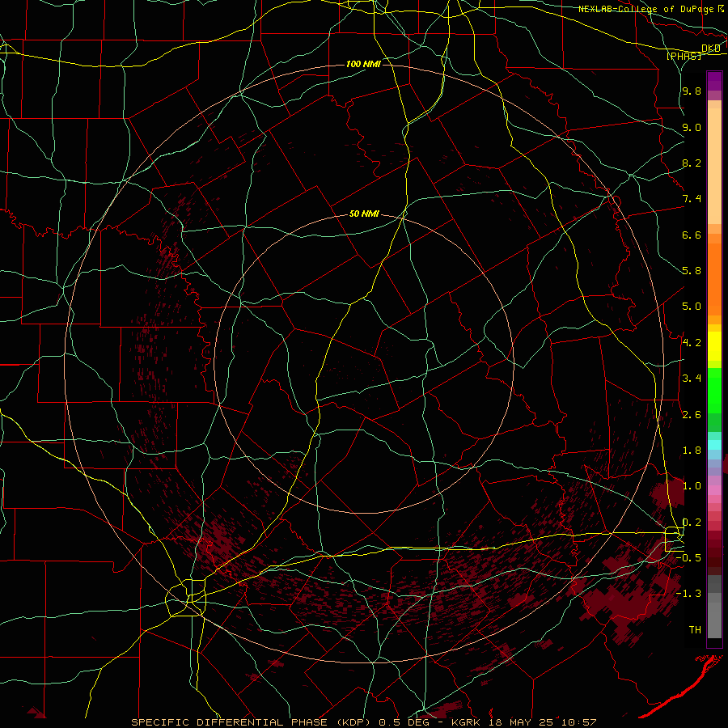Screen dimensions: 728x728
Task: Click the 1.0 scale value
Action: coord(692,486)
